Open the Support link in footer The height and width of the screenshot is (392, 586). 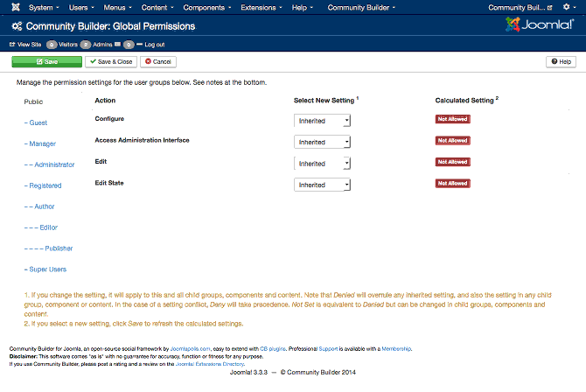[328, 348]
